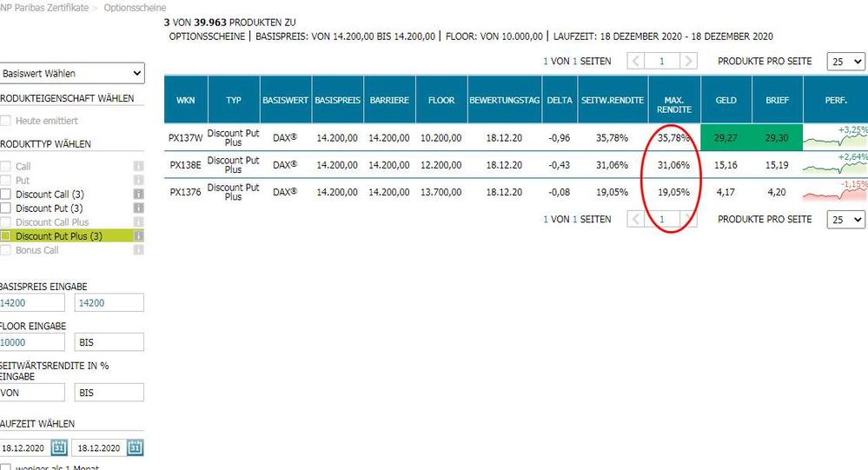Expand bottom Produkte pro Seite dropdown
This screenshot has width=868, height=470.
tap(845, 220)
